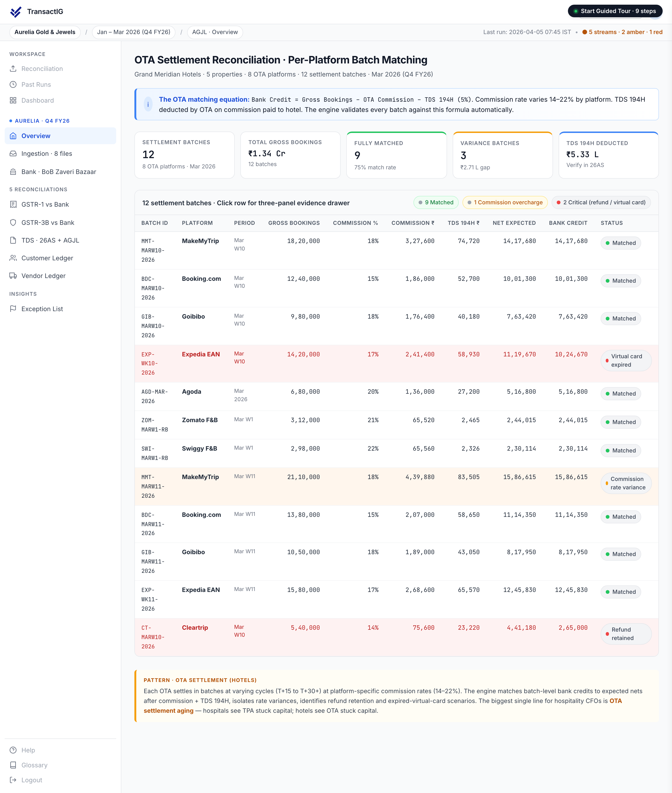
Task: Open Expedia batch EXP-WK10-2026
Action: pos(396,364)
